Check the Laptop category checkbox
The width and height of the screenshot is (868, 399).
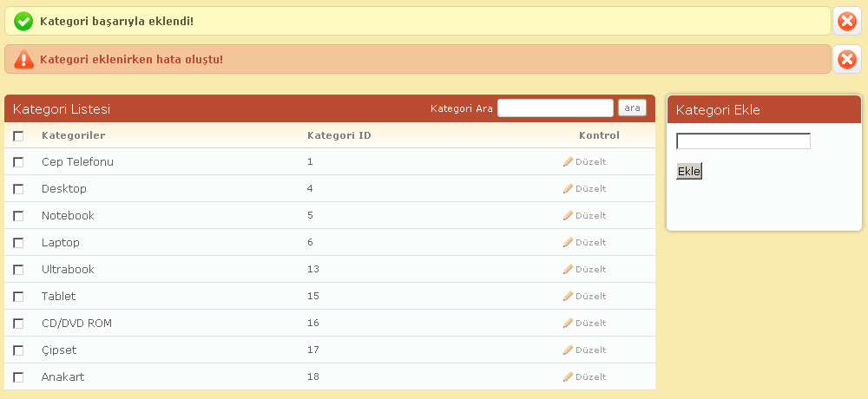(x=18, y=243)
